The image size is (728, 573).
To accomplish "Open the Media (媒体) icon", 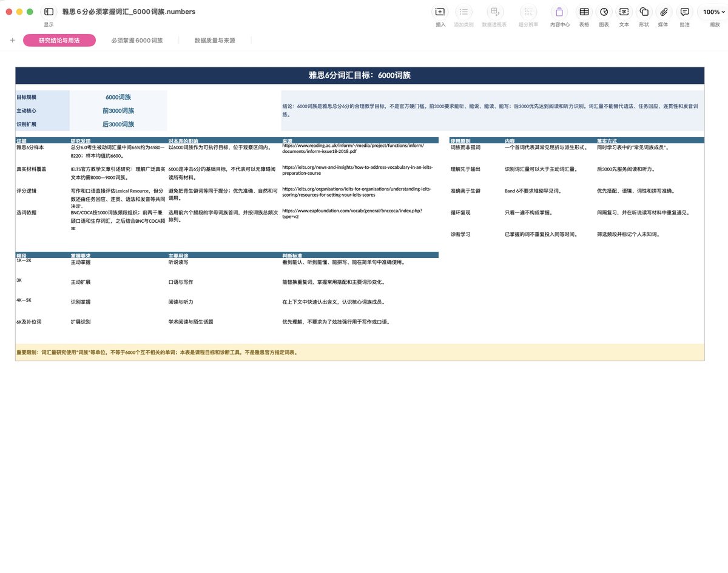I will click(664, 12).
